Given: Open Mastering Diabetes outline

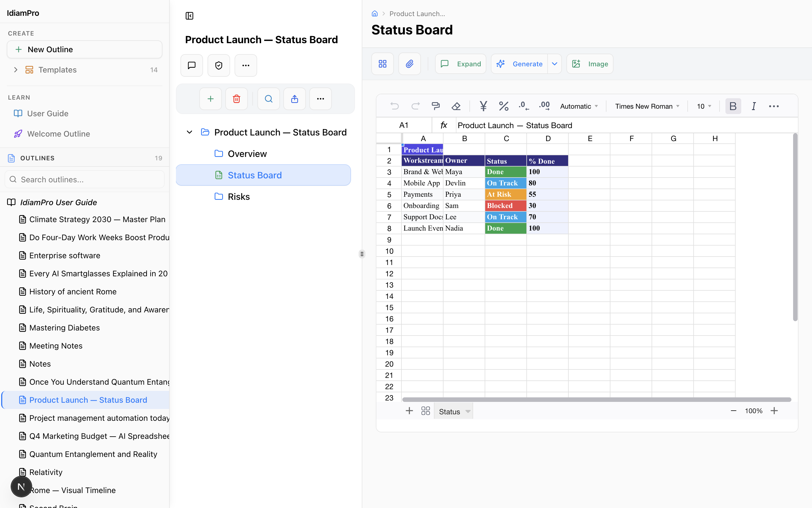Looking at the screenshot, I should [64, 328].
